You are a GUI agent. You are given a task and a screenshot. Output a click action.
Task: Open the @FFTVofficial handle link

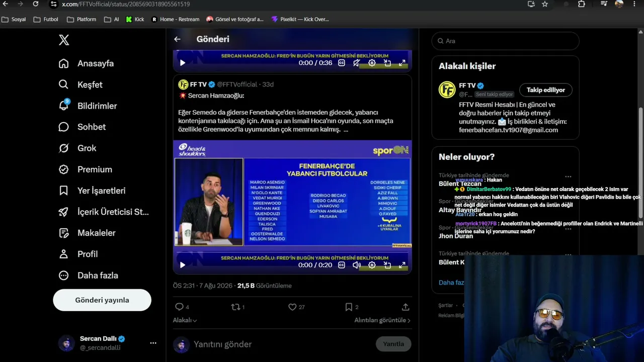pos(237,84)
